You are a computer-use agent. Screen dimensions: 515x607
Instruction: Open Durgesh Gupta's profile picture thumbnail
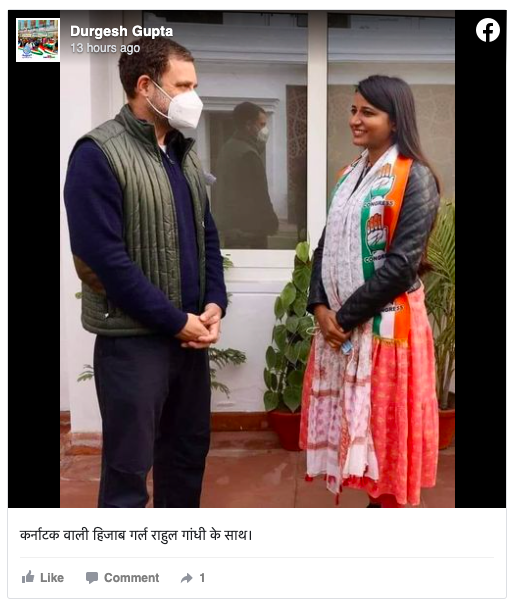coord(38,40)
